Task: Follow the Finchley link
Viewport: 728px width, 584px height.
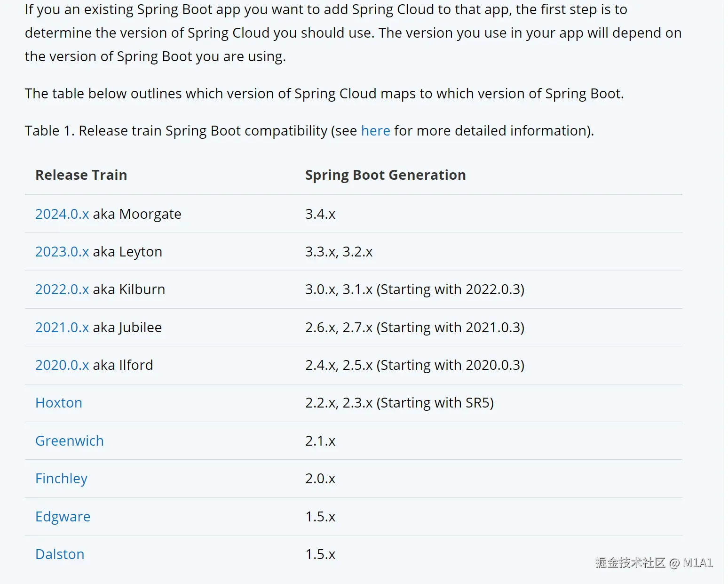Action: (62, 479)
